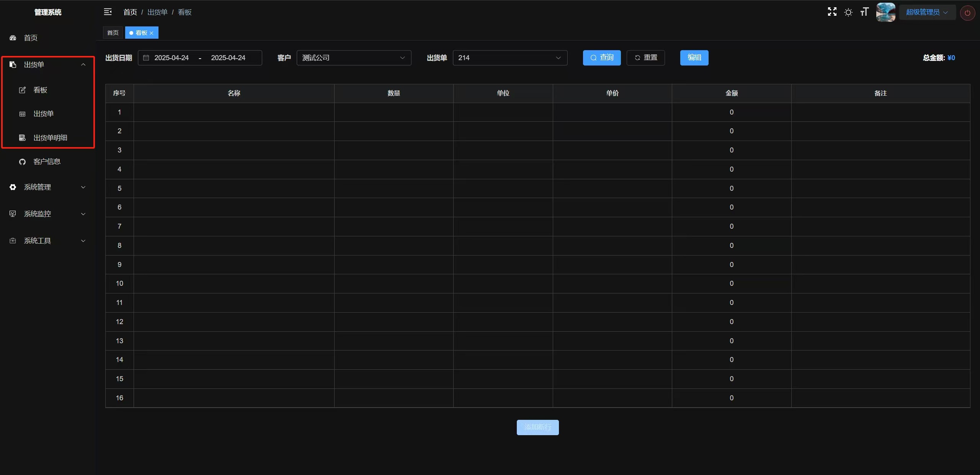980x475 pixels.
Task: Click the 管理系统 logo title
Action: [x=48, y=12]
